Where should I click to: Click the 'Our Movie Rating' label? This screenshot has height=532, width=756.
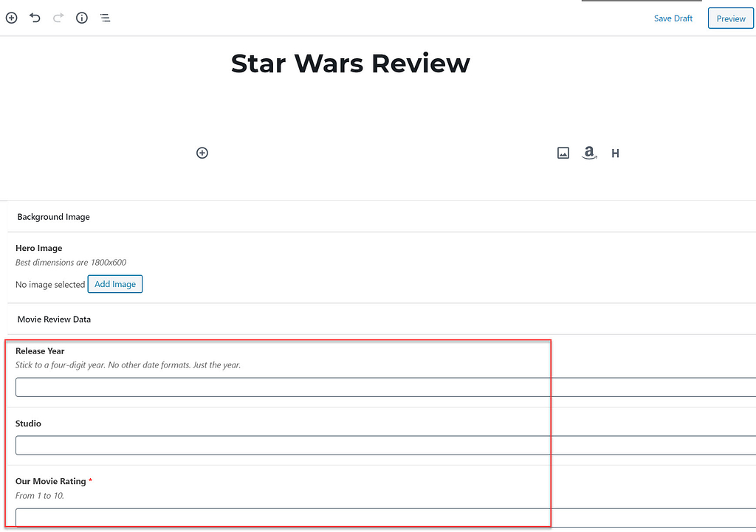51,481
